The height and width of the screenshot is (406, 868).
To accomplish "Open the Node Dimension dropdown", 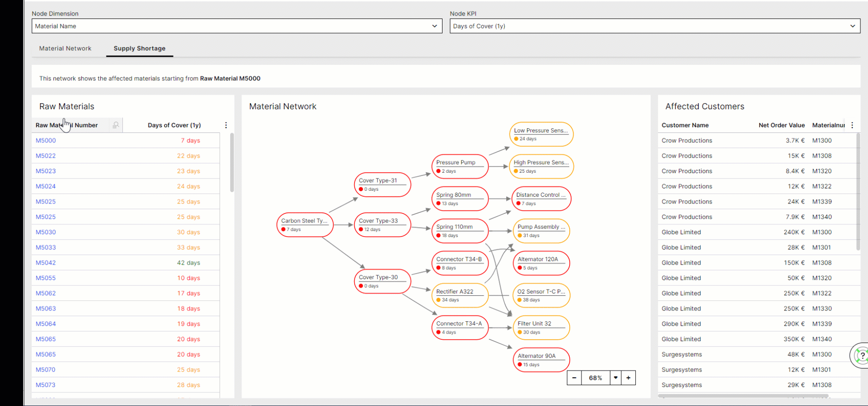I will click(x=237, y=26).
